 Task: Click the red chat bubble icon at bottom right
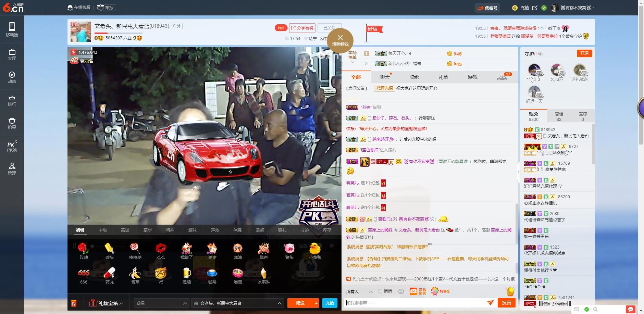pos(630,309)
